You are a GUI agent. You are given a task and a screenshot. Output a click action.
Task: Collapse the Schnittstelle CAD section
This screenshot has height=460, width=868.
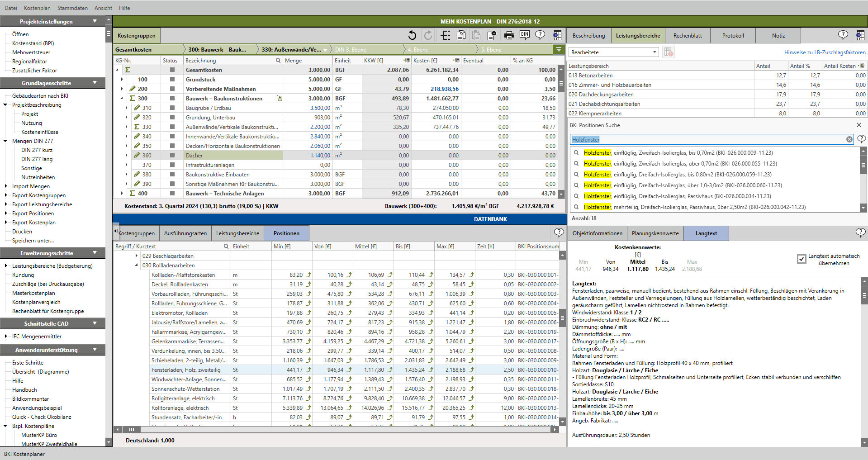coord(95,323)
